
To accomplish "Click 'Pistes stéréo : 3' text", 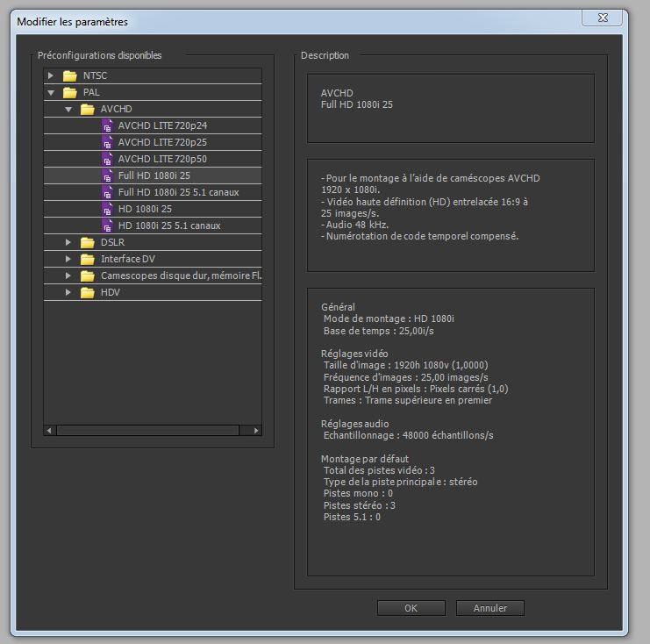I will pyautogui.click(x=360, y=505).
